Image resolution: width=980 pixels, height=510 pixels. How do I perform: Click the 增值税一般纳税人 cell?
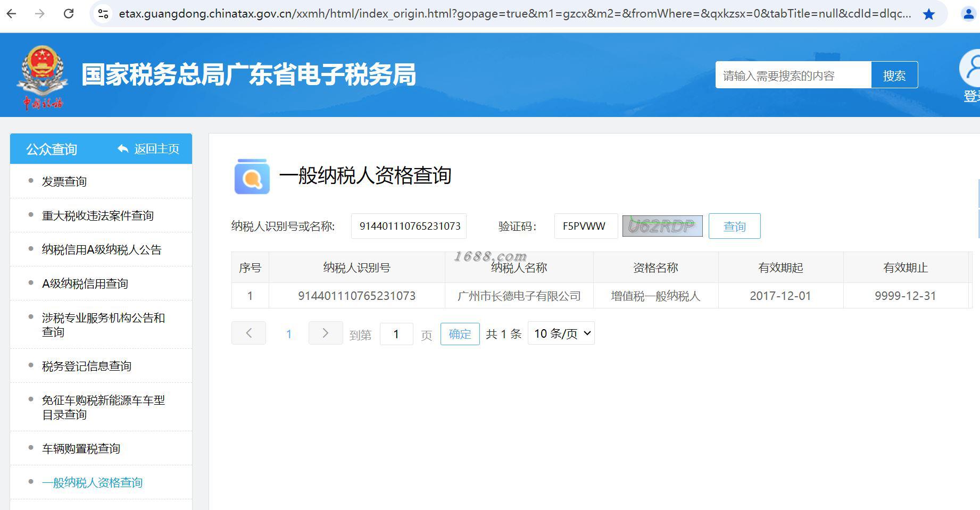pos(656,296)
